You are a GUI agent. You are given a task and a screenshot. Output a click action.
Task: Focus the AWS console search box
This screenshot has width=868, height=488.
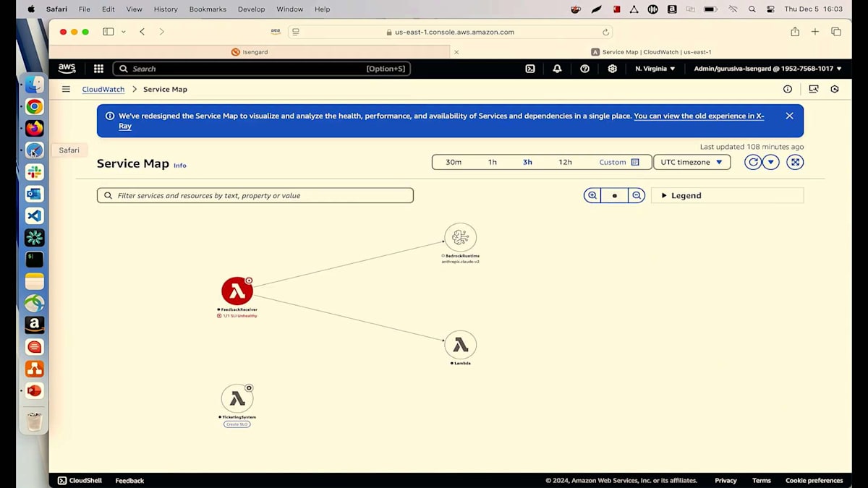(262, 69)
